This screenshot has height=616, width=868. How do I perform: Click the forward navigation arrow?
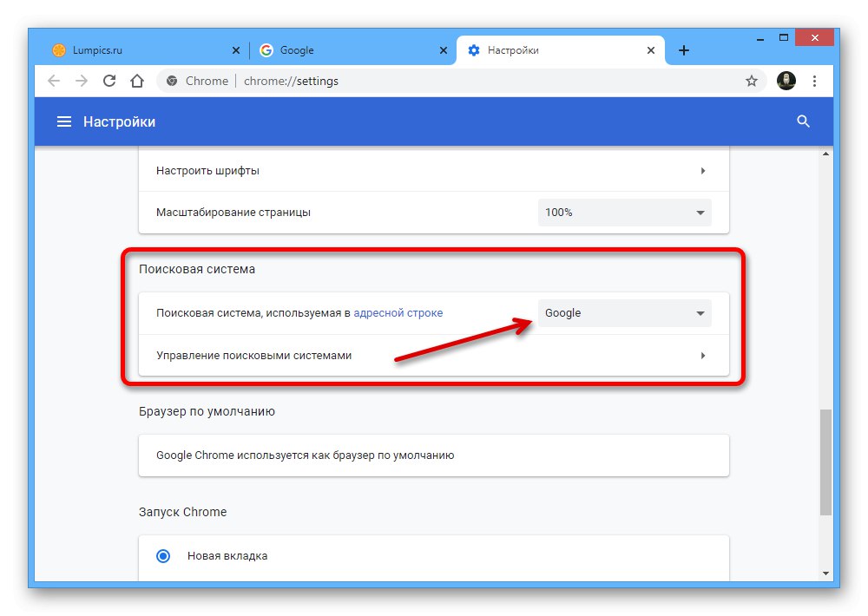tap(81, 80)
